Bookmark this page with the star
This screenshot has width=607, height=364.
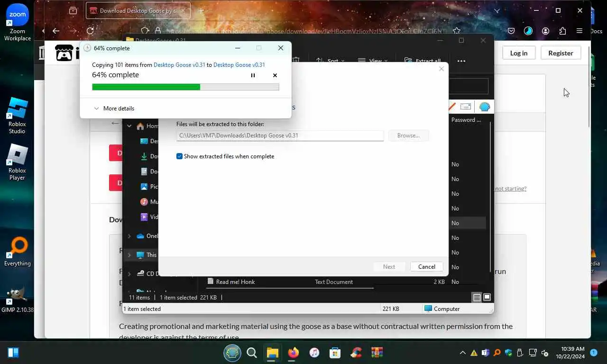point(456,31)
